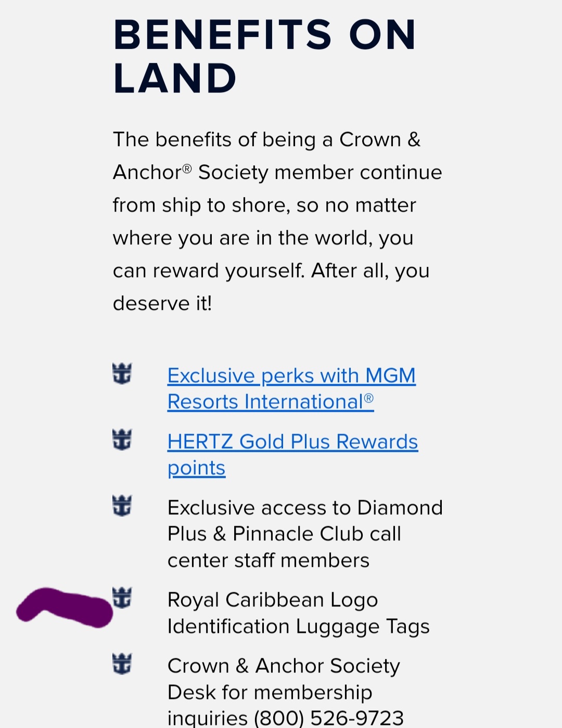Click 'center staff members' text line
The width and height of the screenshot is (562, 728).
[x=269, y=560]
